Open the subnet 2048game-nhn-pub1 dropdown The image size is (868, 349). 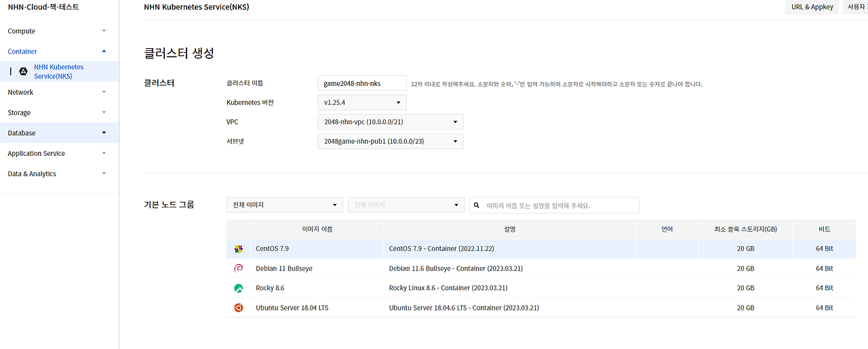391,142
